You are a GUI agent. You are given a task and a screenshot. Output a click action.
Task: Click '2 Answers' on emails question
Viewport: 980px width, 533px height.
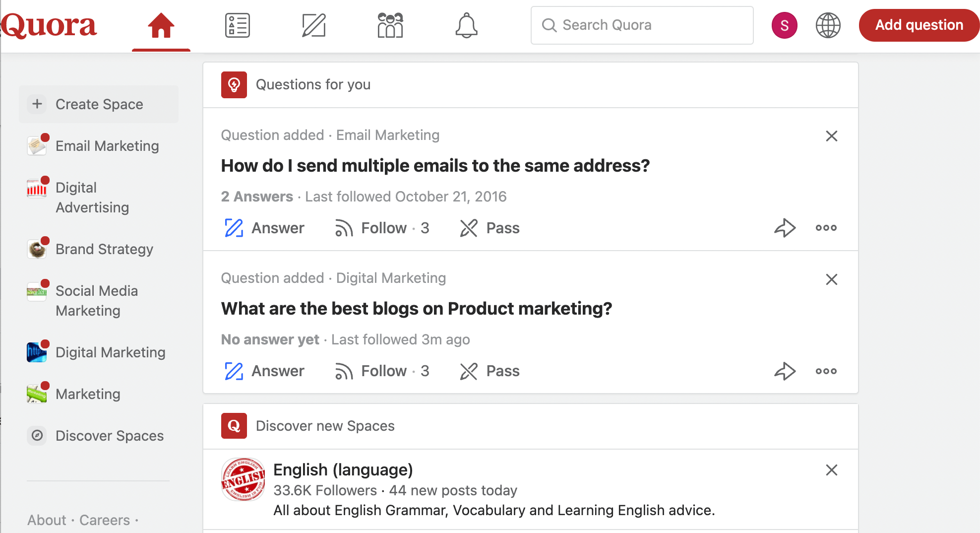[257, 197]
